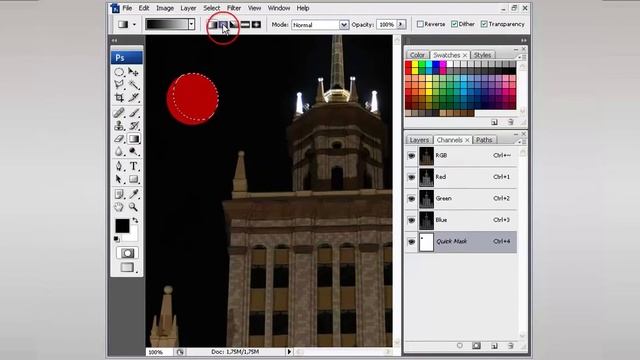Screen dimensions: 640x360
Task: Switch to the Styles tab
Action: tap(482, 55)
